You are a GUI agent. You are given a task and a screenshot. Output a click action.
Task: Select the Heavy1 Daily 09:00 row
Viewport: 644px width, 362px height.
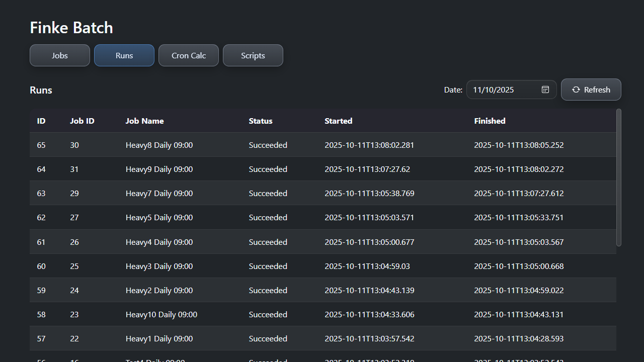pos(159,339)
